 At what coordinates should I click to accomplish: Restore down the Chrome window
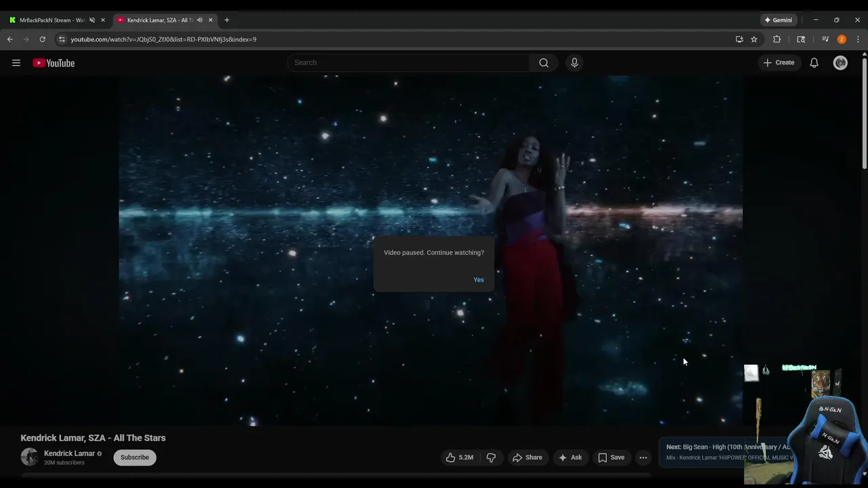click(x=836, y=20)
